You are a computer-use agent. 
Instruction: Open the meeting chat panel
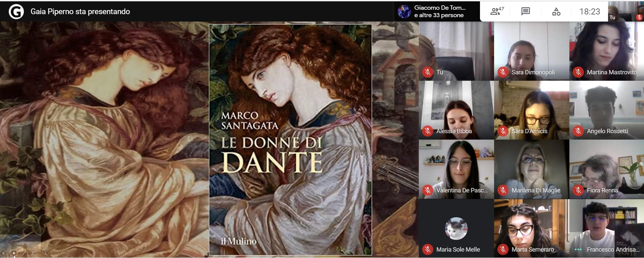(526, 11)
